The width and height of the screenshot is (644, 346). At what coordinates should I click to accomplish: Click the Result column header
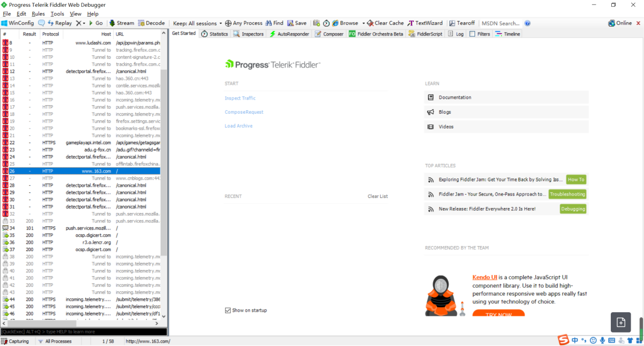click(x=29, y=34)
